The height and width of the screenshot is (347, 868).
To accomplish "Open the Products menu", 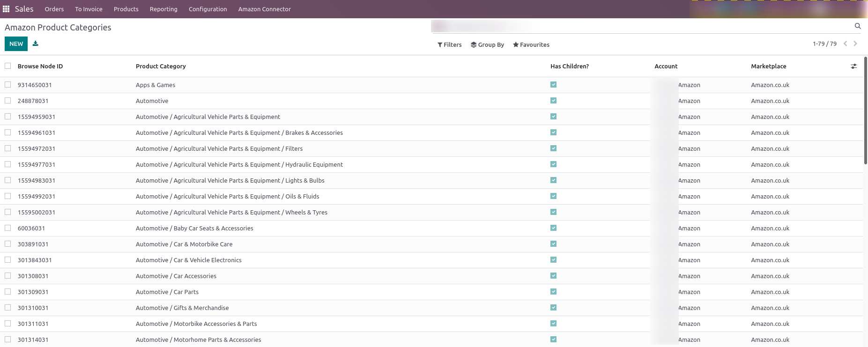I will (x=126, y=9).
